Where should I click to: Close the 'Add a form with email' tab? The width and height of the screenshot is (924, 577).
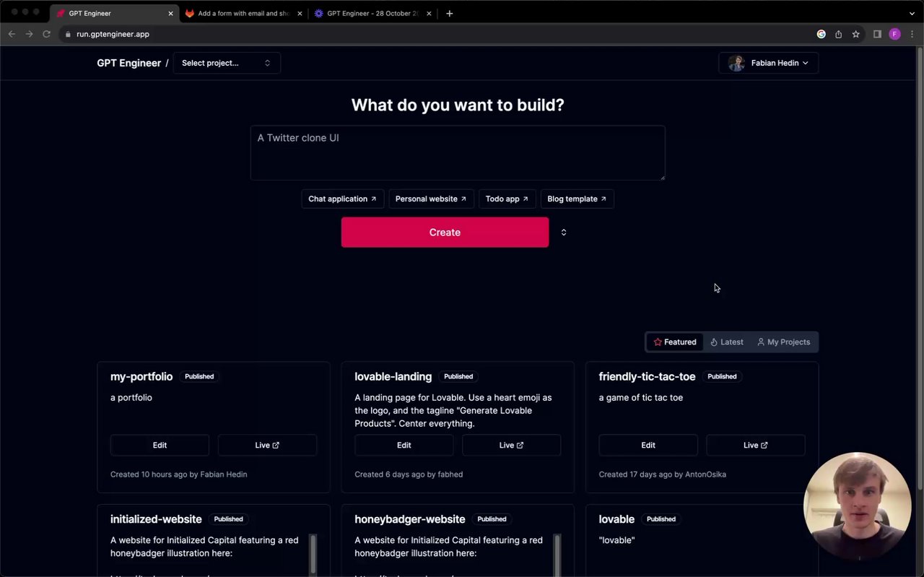(x=300, y=13)
